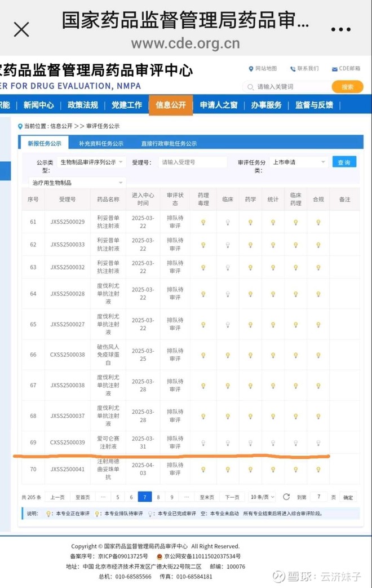Viewport: 372px width, 588px height.
Task: Open the 监督与反馈 menu
Action: [315, 105]
